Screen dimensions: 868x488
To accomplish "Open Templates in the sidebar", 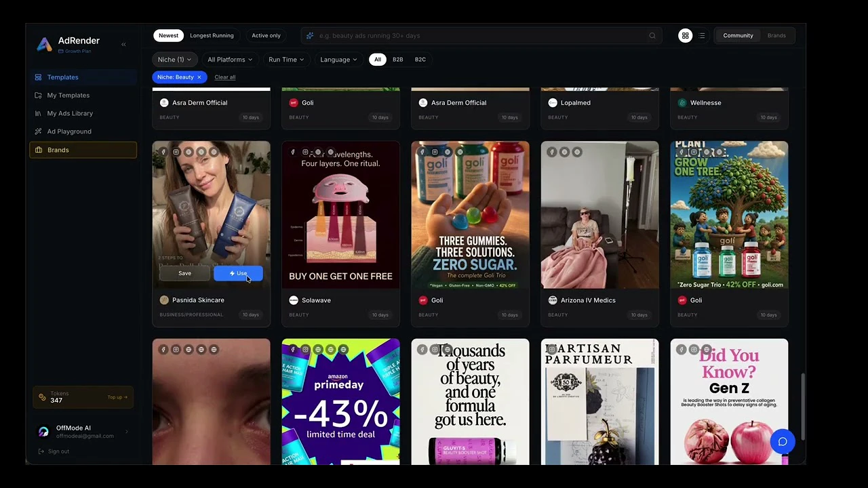I will pos(83,77).
